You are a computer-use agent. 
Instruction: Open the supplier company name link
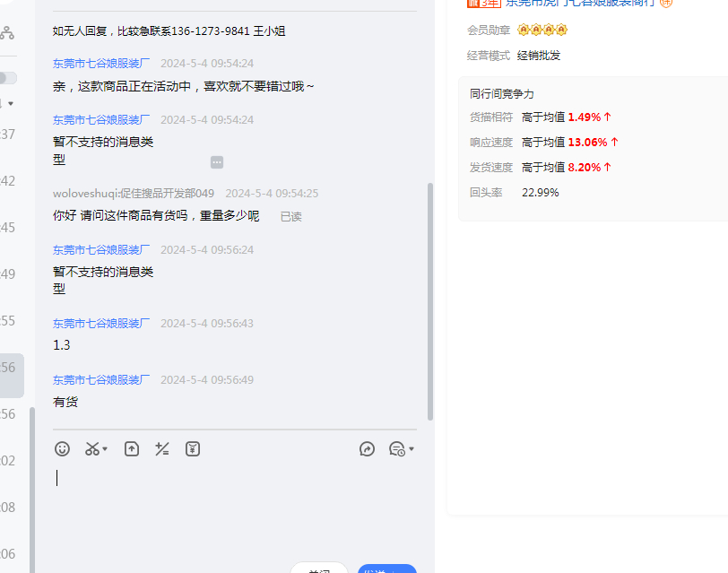coord(580,4)
